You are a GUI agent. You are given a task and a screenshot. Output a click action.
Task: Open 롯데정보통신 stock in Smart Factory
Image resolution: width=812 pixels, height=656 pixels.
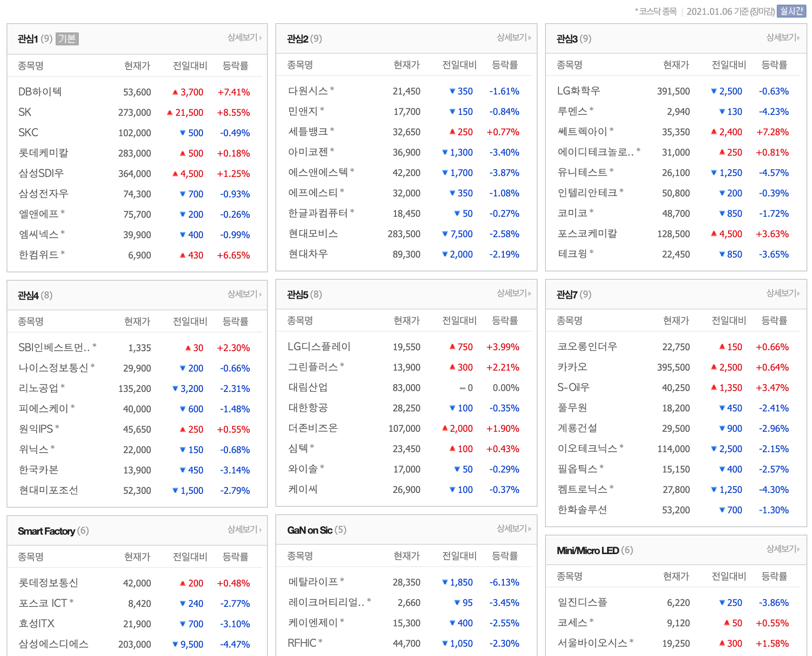click(49, 583)
